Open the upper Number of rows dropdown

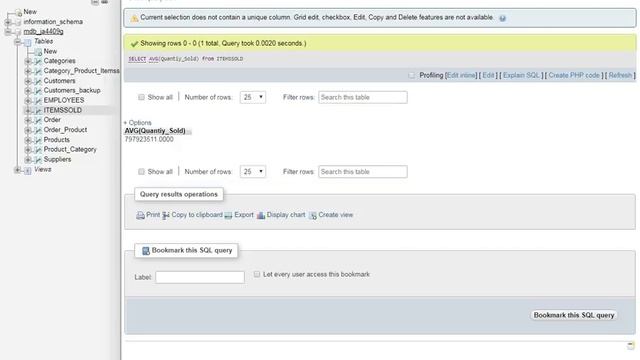coord(253,97)
